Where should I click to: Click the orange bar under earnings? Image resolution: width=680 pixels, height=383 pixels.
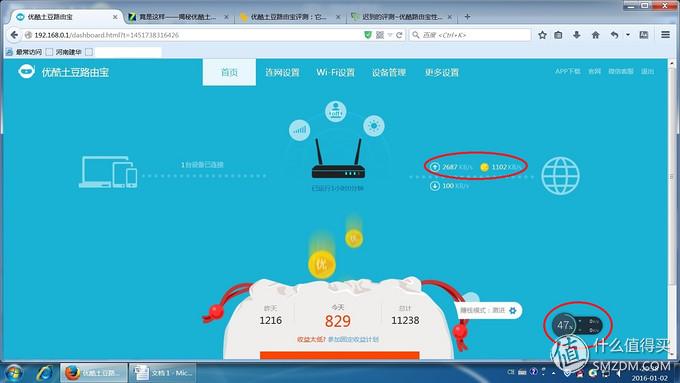340,356
